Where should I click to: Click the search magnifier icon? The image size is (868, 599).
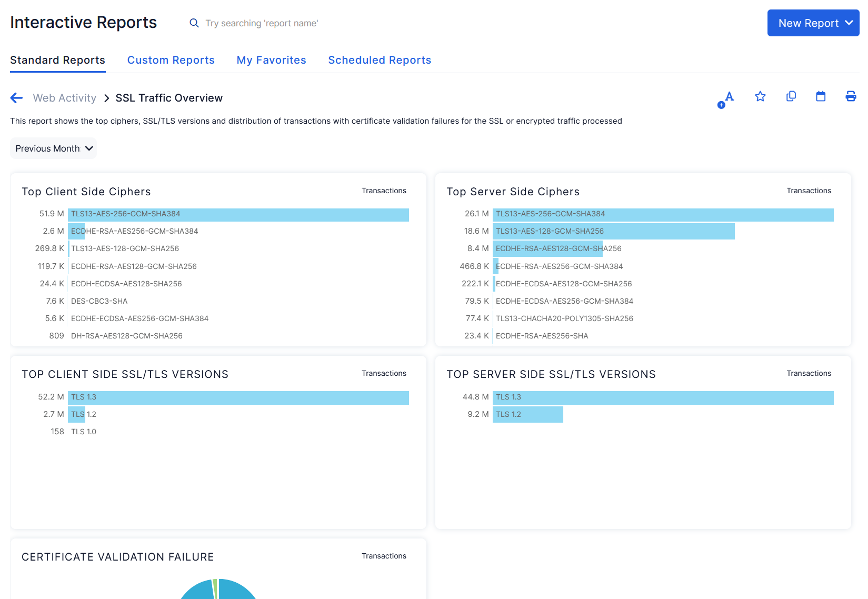point(194,23)
